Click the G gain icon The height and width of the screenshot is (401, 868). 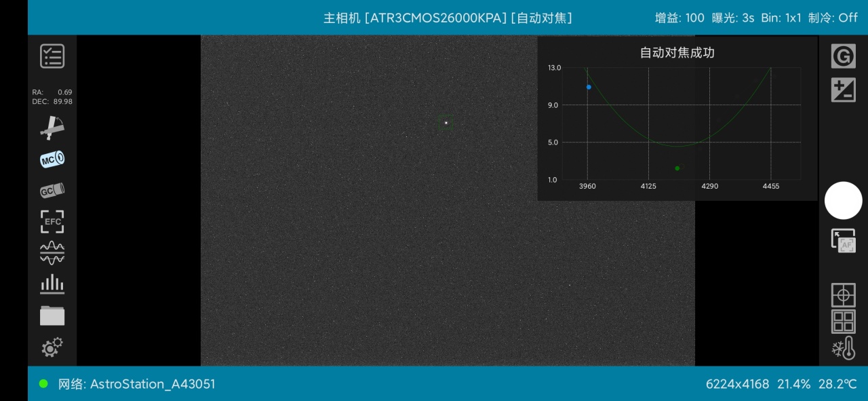(x=843, y=56)
